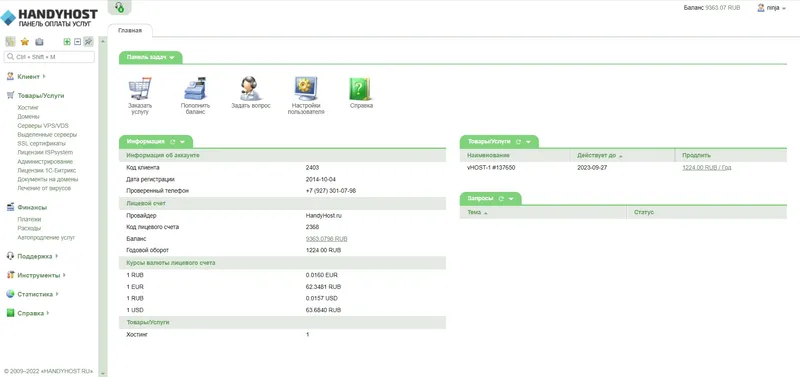The width and height of the screenshot is (800, 377).
Task: Click the Задать вопрос operator icon
Action: [251, 88]
